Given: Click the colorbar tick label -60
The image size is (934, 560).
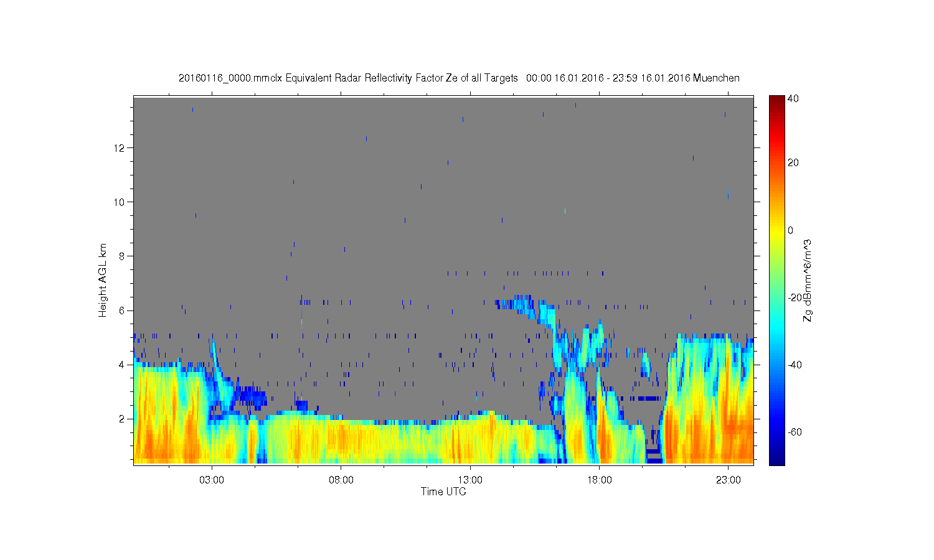Looking at the screenshot, I should [x=795, y=432].
